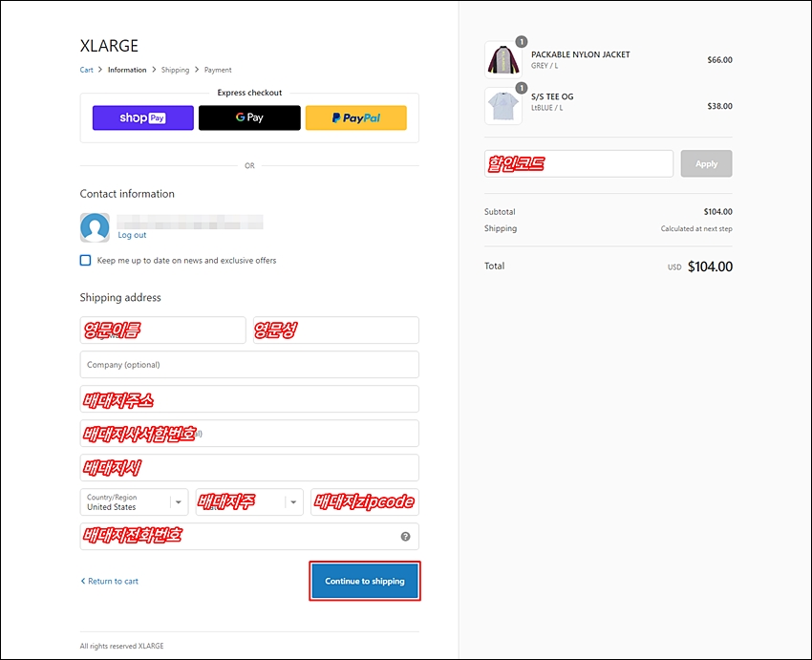
Task: Focus the city input field
Action: [x=249, y=468]
